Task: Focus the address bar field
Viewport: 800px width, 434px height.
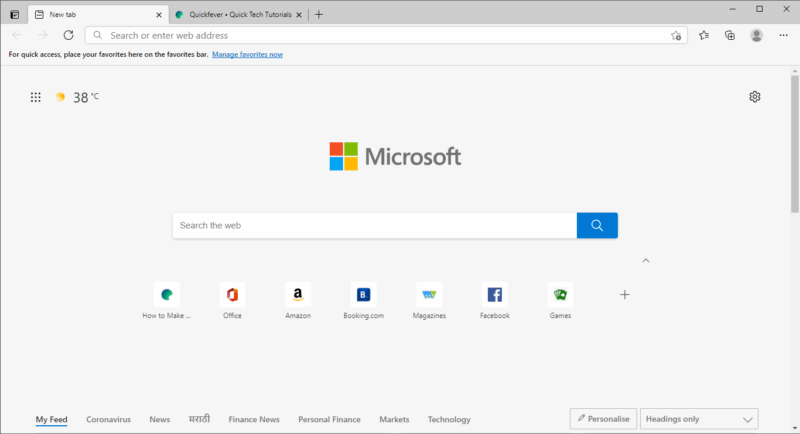Action: point(386,35)
